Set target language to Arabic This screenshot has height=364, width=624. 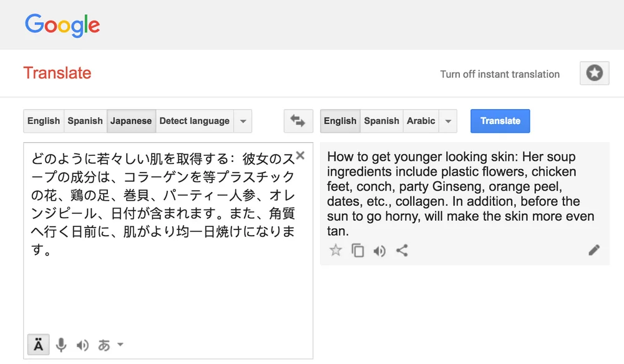pos(421,121)
